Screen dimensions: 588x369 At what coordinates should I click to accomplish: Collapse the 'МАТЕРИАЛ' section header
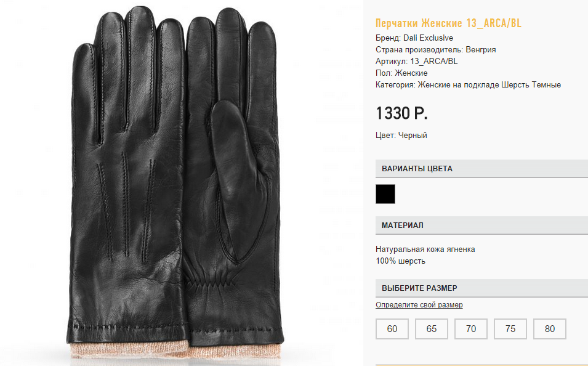(481, 225)
